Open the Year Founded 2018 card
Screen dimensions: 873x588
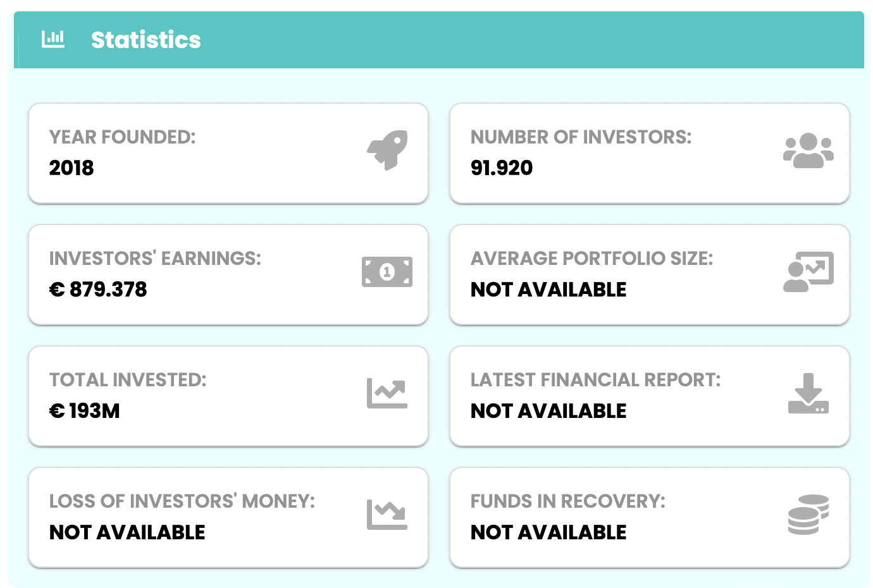point(228,153)
